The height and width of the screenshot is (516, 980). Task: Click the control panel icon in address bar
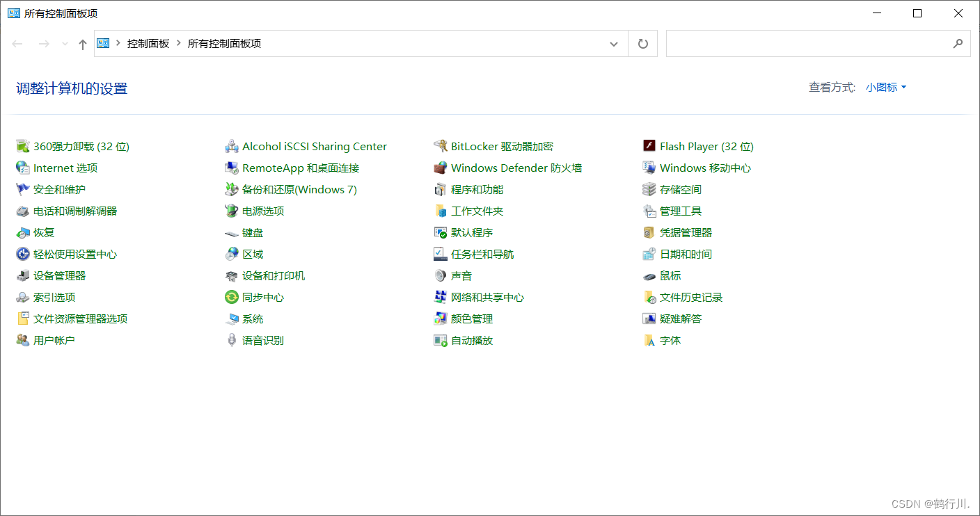point(103,43)
